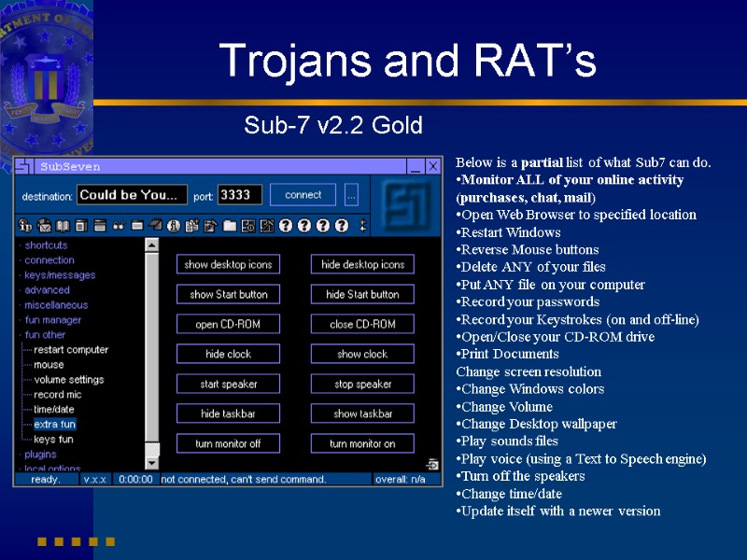This screenshot has height=560, width=747.
Task: Click the SubSeven logo in title bar
Action: click(24, 167)
